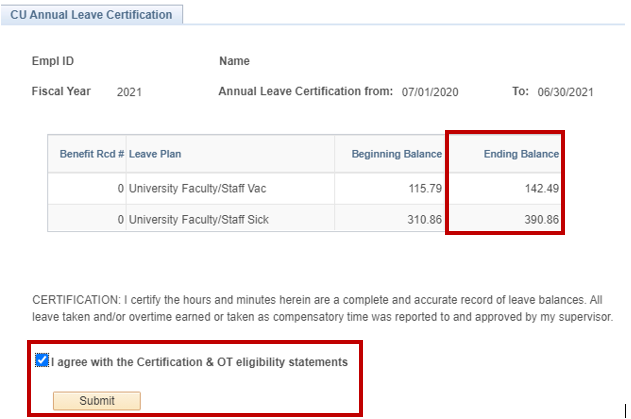Screen dimensions: 631x419
Task: Sort by the Benefit Rcd # column header
Action: [x=92, y=154]
